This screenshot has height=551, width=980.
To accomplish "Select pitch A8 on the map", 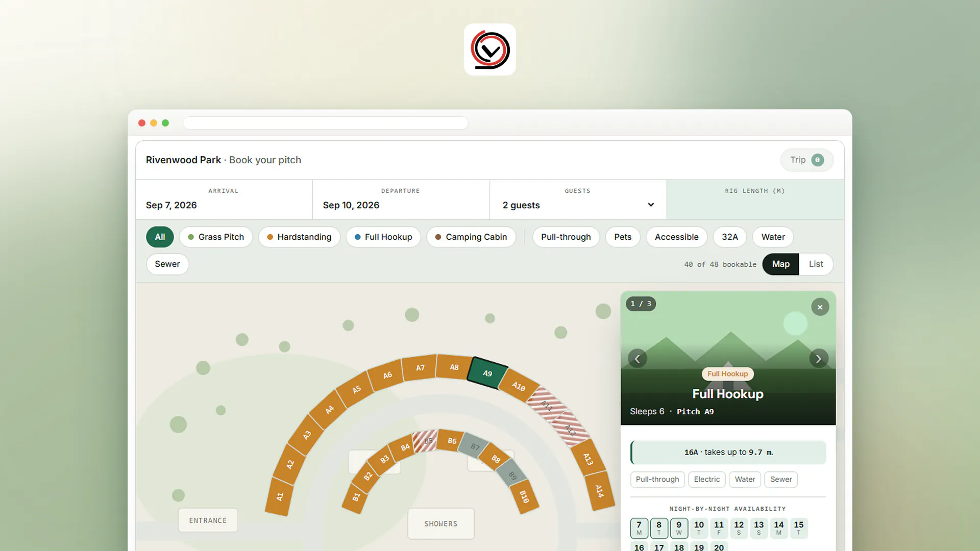I will [x=454, y=367].
